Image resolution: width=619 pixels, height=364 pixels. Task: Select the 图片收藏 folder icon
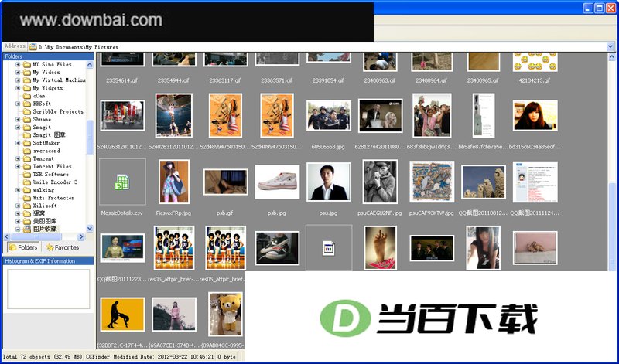pos(27,229)
